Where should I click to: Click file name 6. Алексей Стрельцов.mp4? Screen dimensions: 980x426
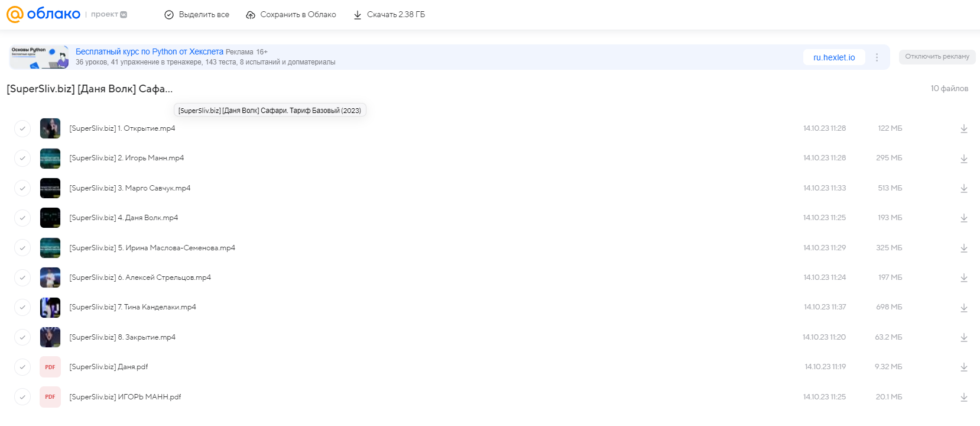[140, 277]
